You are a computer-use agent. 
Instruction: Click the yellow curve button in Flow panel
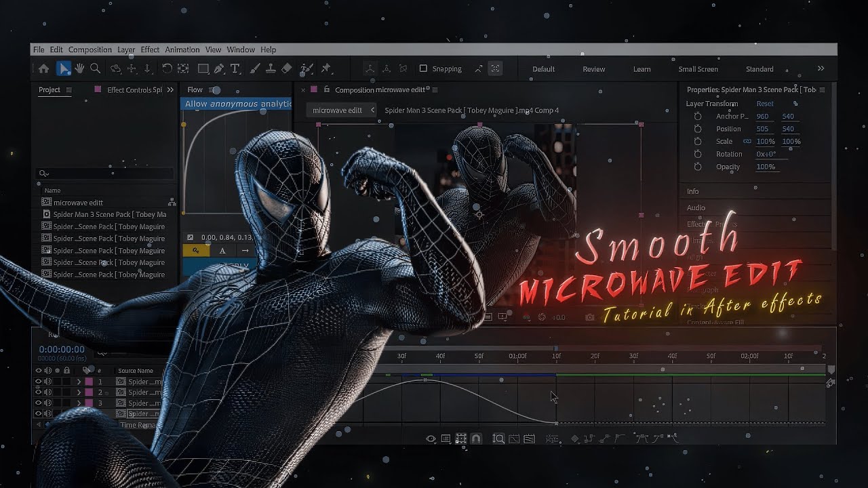(x=196, y=251)
